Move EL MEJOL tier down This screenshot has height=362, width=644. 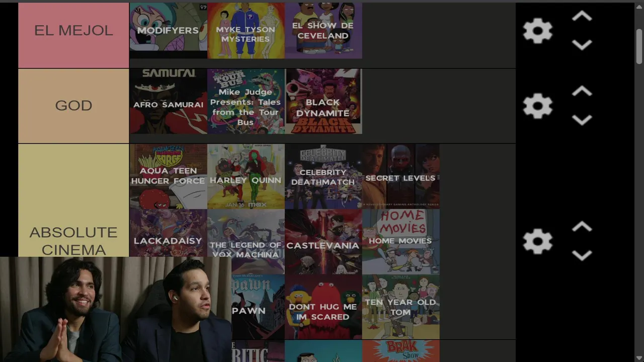pos(582,45)
